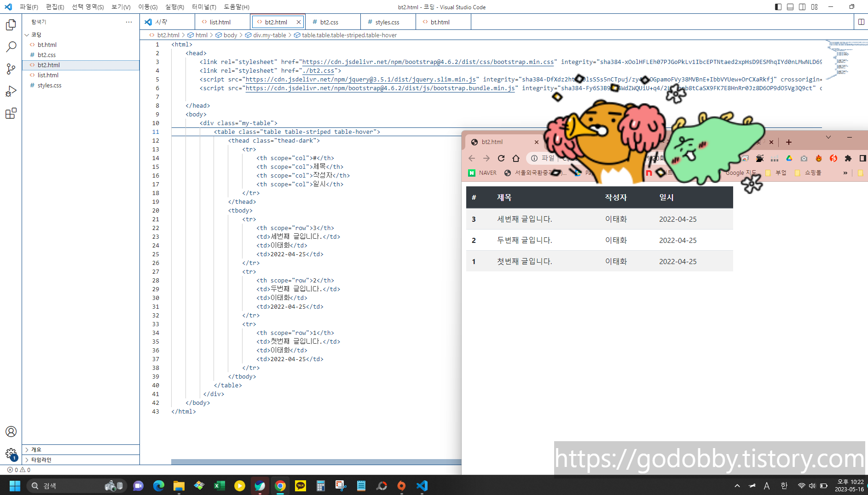Image resolution: width=868 pixels, height=495 pixels.
Task: Click the body breadcrumb item
Action: point(226,35)
